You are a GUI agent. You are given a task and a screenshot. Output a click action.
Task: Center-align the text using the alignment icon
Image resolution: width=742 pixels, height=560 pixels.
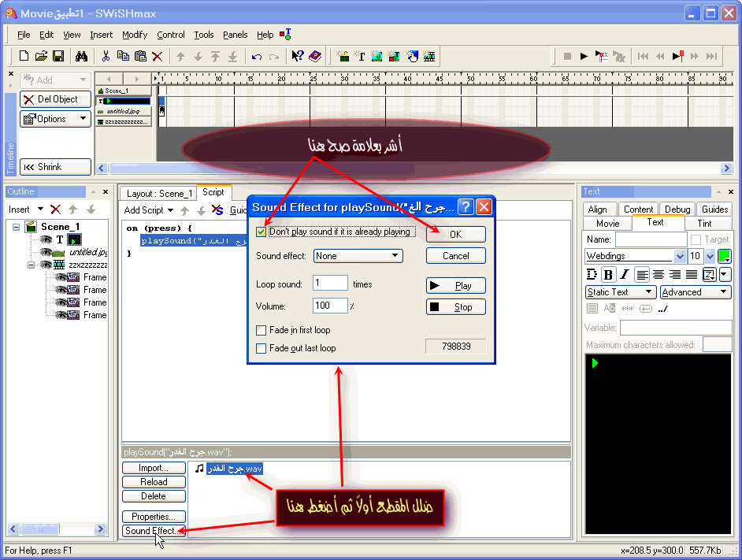point(659,275)
